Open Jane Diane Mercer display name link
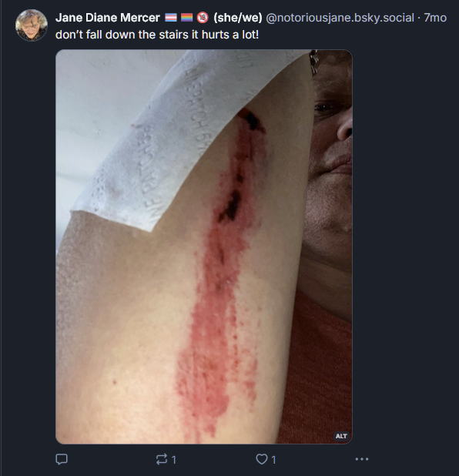 pos(108,18)
